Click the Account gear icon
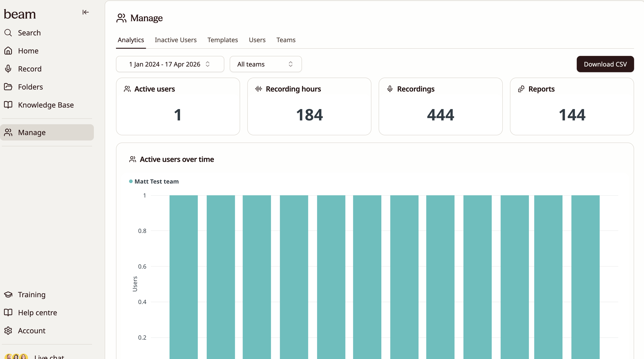 pos(8,331)
